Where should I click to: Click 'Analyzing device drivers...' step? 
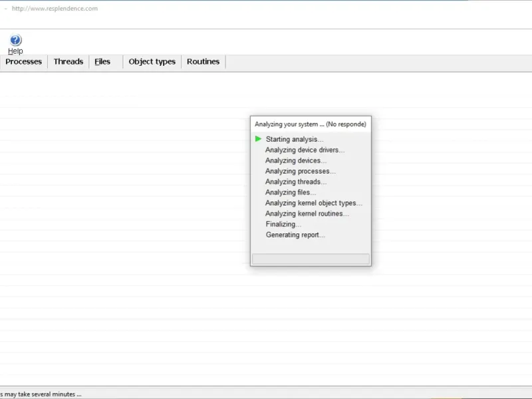point(305,150)
